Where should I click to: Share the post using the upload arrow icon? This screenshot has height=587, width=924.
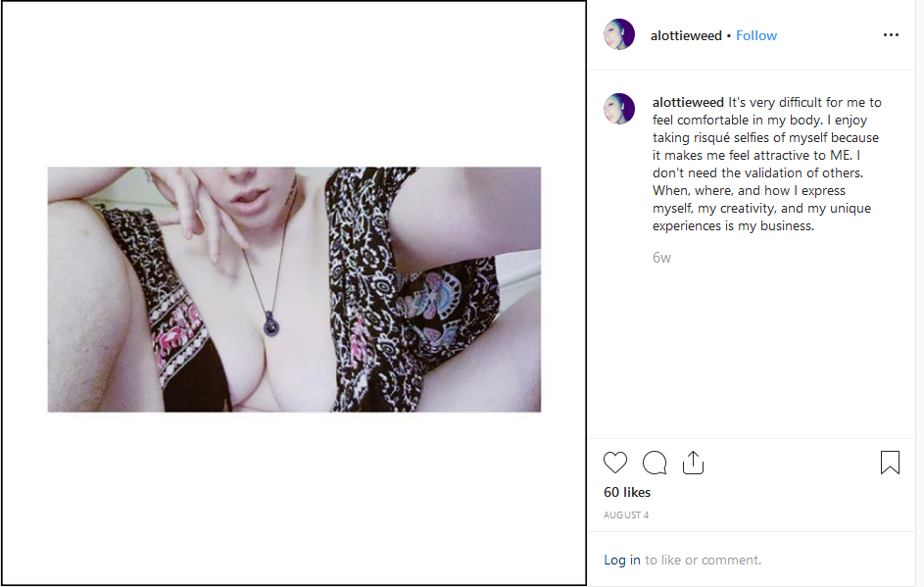pyautogui.click(x=693, y=463)
